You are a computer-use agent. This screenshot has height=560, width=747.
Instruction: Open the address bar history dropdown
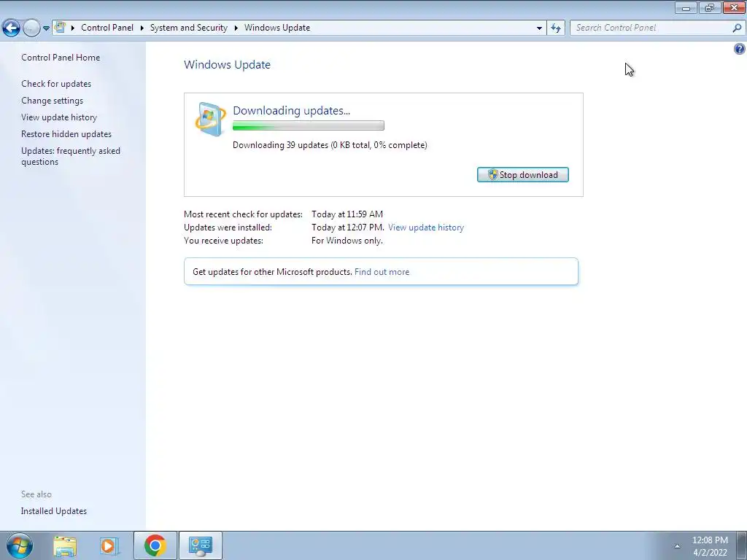[x=539, y=28]
